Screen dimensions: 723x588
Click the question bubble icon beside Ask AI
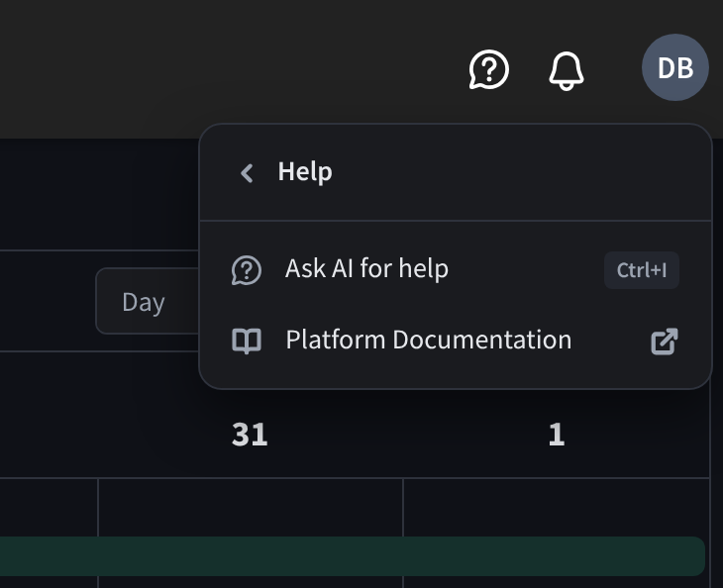point(247,270)
